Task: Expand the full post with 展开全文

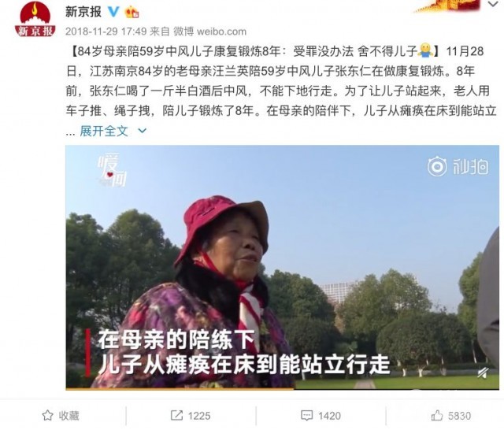Action: (x=104, y=131)
